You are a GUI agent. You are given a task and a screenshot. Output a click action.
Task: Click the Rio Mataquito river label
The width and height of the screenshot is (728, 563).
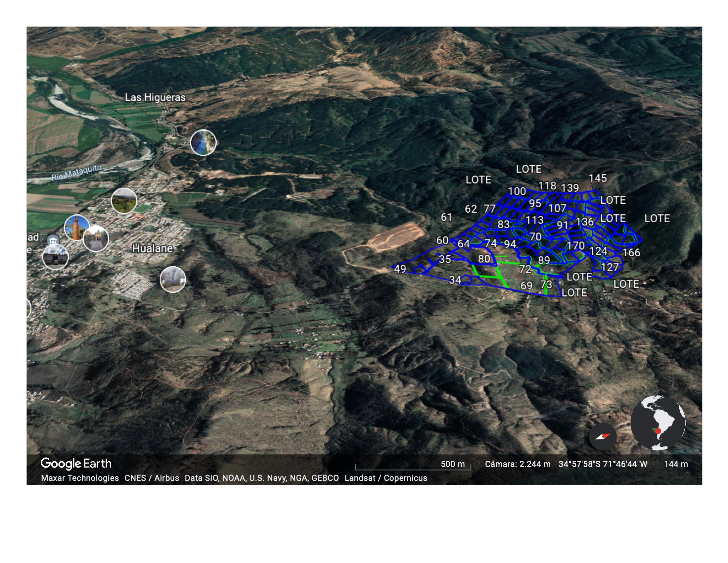click(76, 173)
